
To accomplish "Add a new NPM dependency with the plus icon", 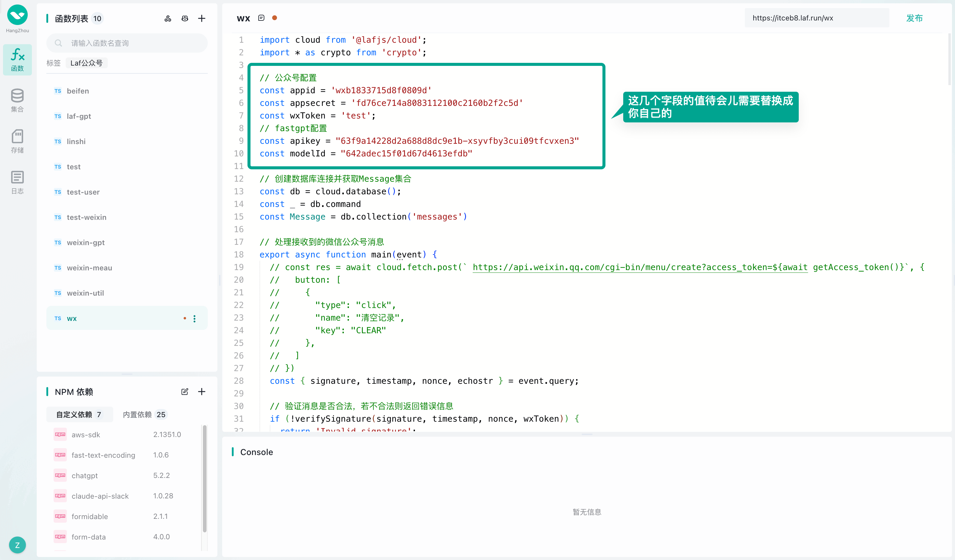I will click(x=202, y=392).
